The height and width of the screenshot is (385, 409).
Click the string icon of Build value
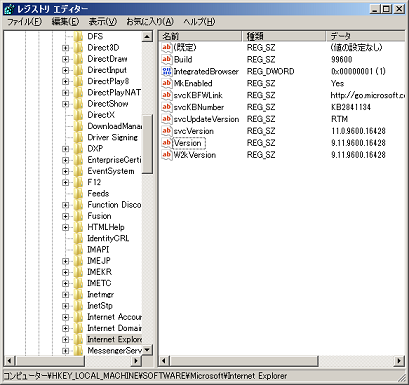point(167,59)
